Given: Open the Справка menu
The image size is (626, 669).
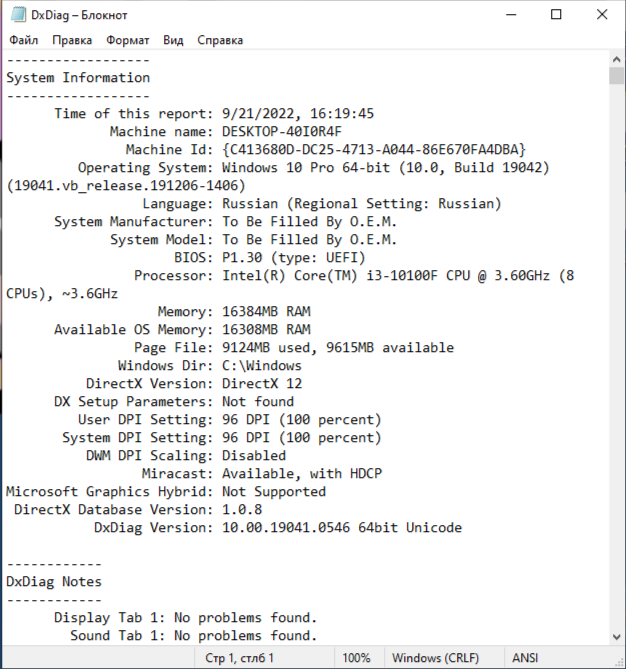Looking at the screenshot, I should (x=220, y=40).
